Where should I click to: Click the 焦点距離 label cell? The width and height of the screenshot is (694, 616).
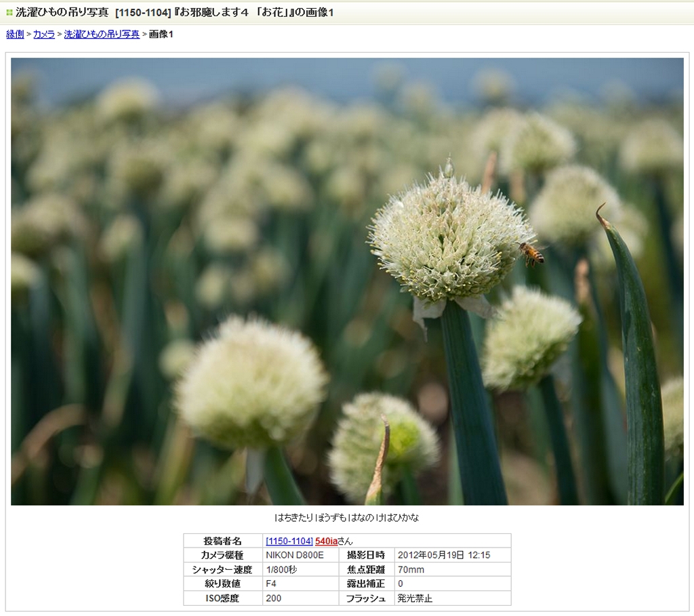point(366,569)
